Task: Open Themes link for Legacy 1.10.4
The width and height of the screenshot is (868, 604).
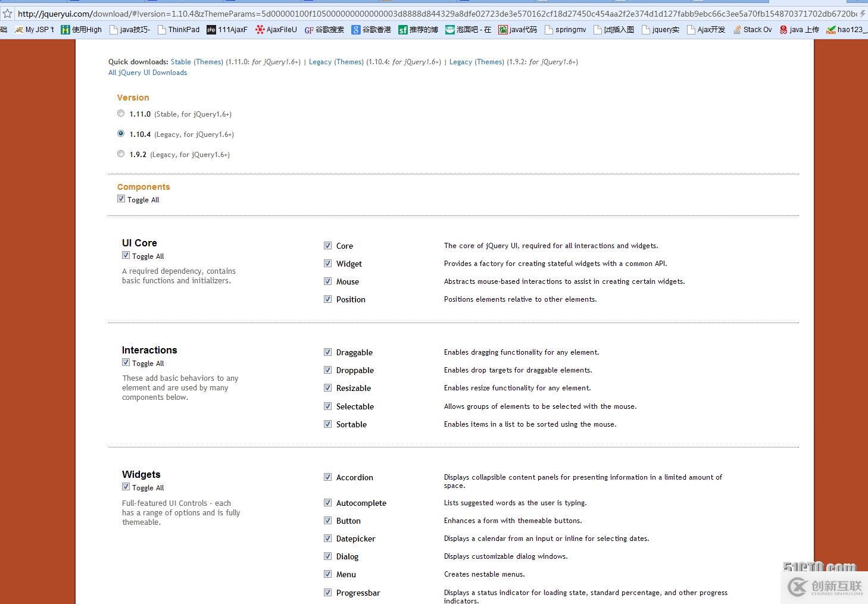Action: [349, 62]
